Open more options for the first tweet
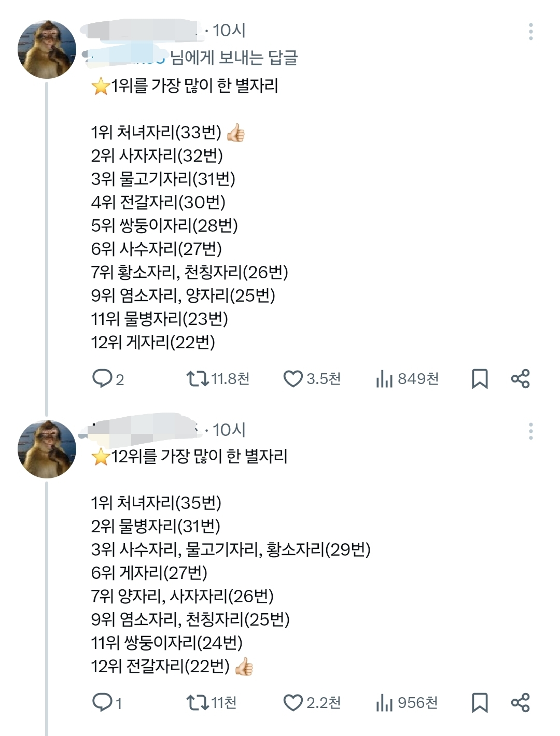This screenshot has height=736, width=560. (x=530, y=32)
